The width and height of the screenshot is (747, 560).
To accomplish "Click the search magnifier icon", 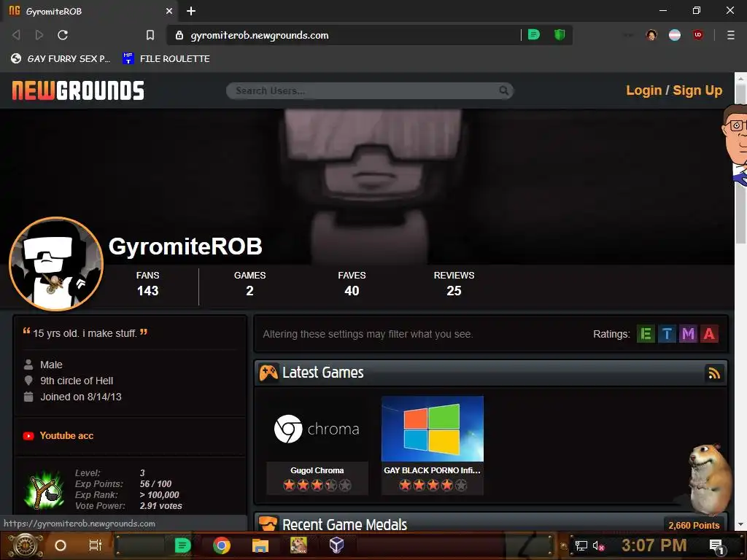I will click(x=503, y=90).
